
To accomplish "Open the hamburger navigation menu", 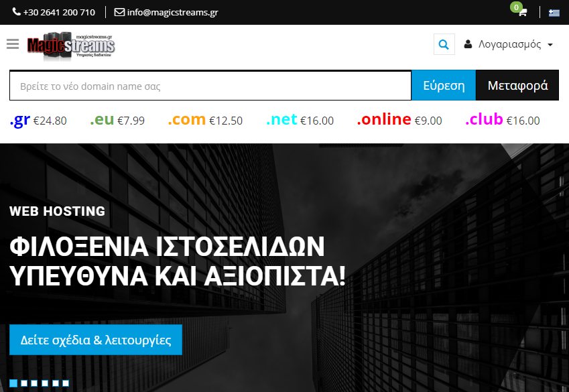I will coord(13,44).
